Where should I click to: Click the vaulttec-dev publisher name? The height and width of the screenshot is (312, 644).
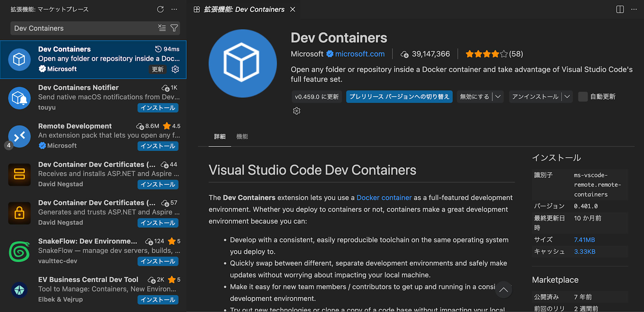[x=58, y=261]
